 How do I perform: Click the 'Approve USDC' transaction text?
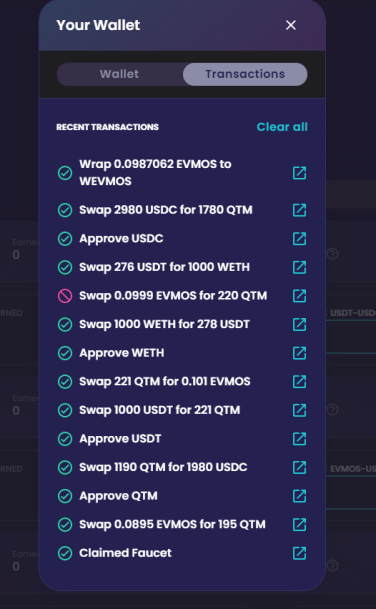point(121,238)
